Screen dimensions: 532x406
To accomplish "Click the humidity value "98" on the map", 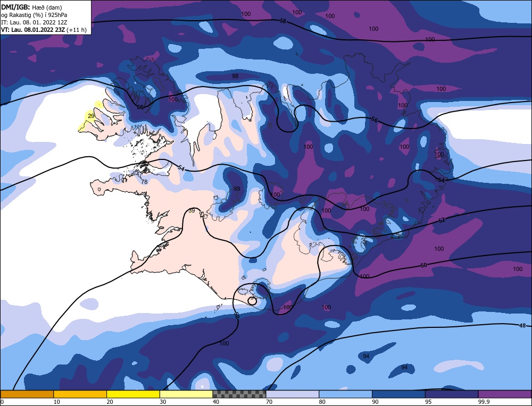I will (x=235, y=76).
